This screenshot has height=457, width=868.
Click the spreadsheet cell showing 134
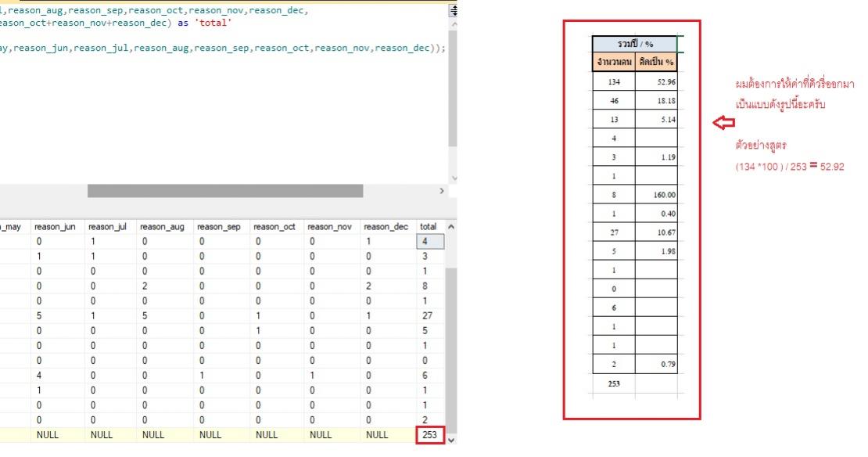click(613, 81)
